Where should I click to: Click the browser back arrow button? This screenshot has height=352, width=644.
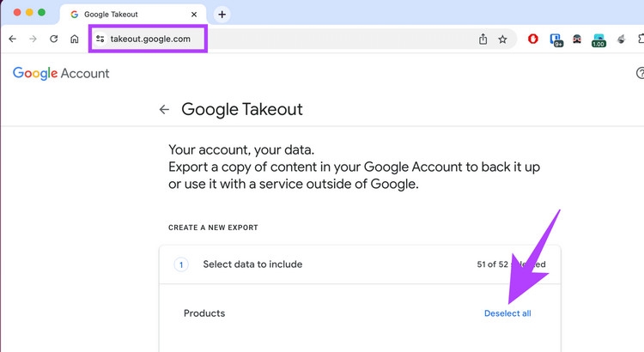pos(12,39)
